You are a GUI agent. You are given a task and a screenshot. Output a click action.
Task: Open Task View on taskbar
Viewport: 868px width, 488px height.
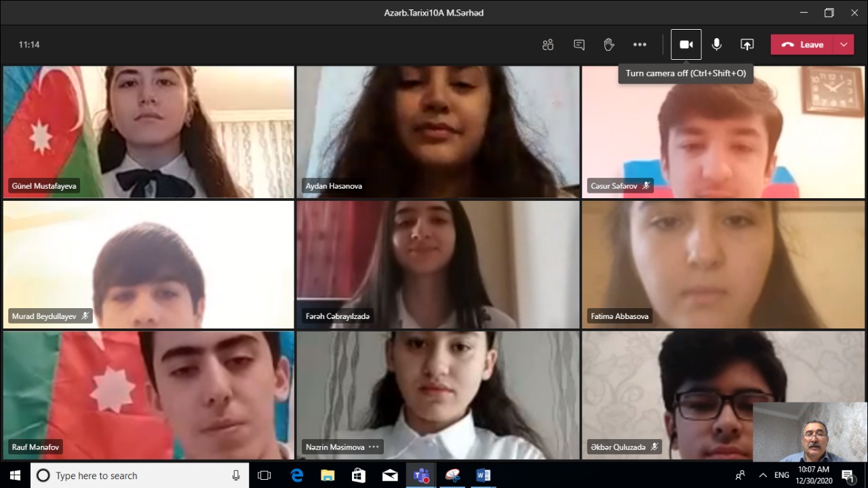(264, 475)
